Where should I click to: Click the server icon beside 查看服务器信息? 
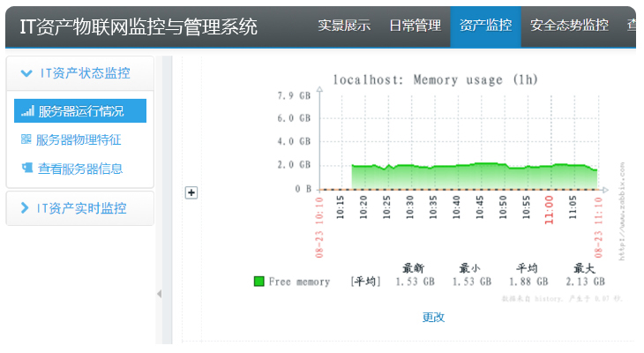[x=26, y=168]
